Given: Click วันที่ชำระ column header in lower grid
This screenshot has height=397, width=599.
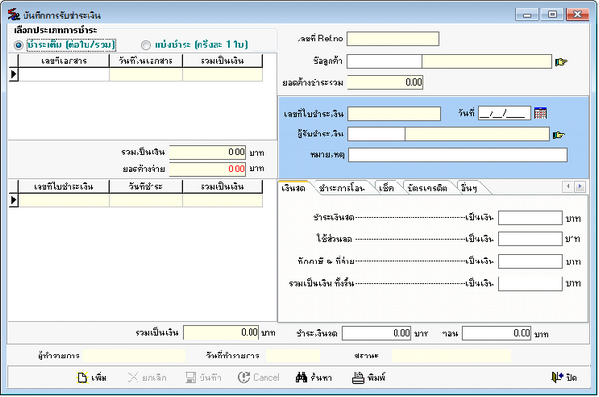Looking at the screenshot, I should click(x=146, y=186).
